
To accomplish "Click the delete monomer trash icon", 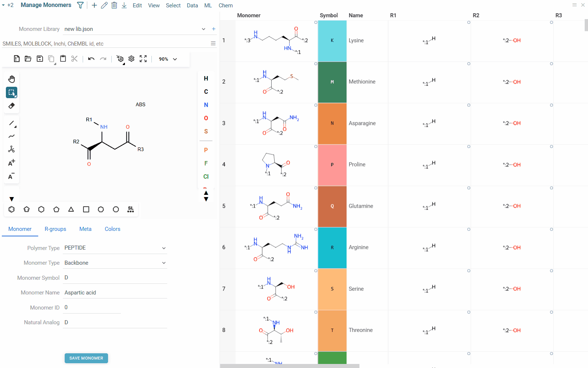I will [x=114, y=5].
